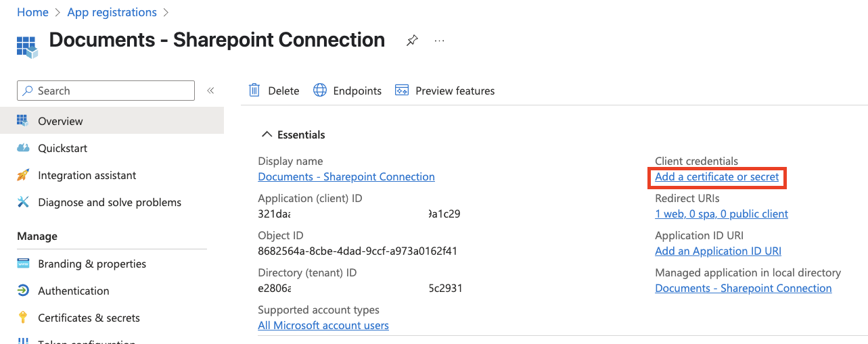The image size is (868, 344).
Task: Open the Display name link
Action: point(346,176)
